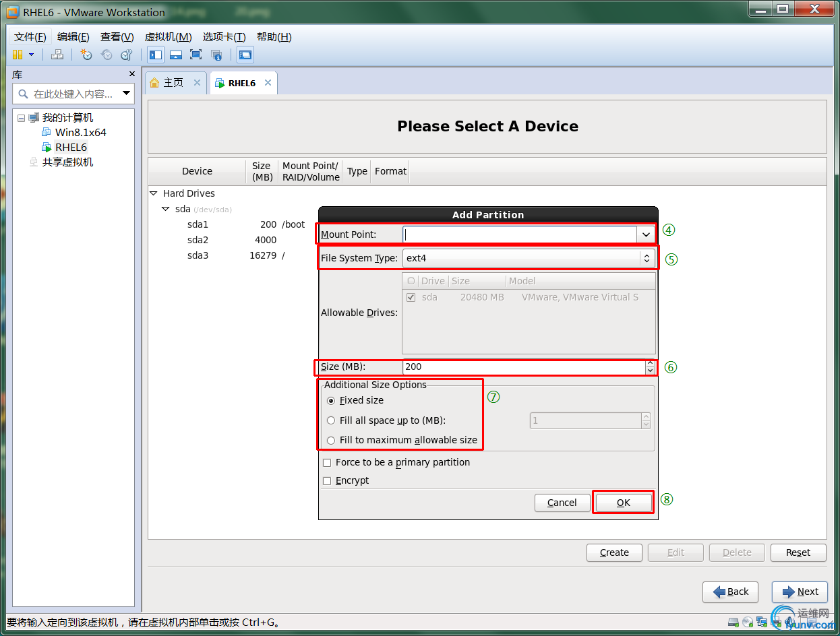Toggle the sda drive checkbox in Allowable Drives
Viewport: 840px width, 636px height.
(411, 297)
